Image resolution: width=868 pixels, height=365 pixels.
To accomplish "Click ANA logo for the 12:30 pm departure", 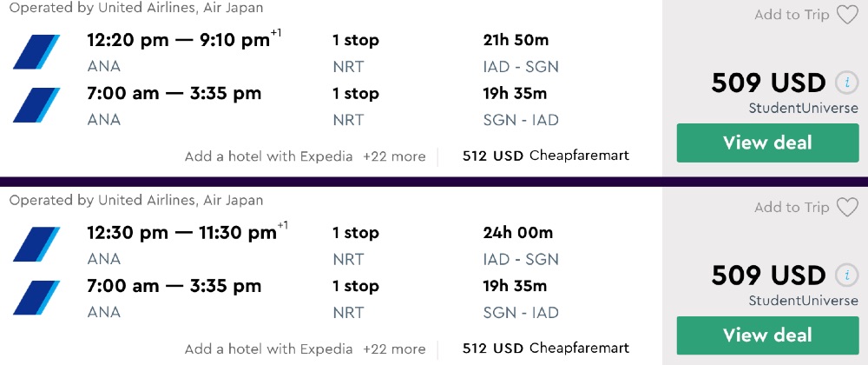I will coord(36,244).
